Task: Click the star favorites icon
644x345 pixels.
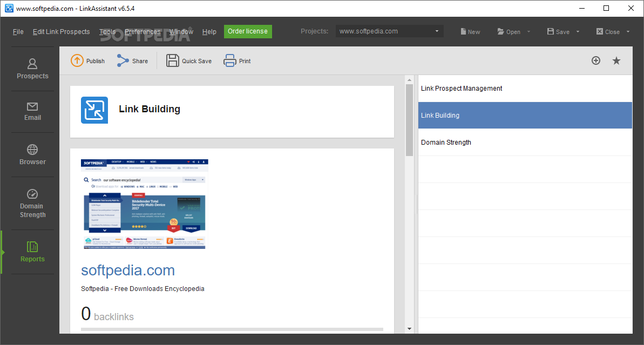Action: coord(616,61)
